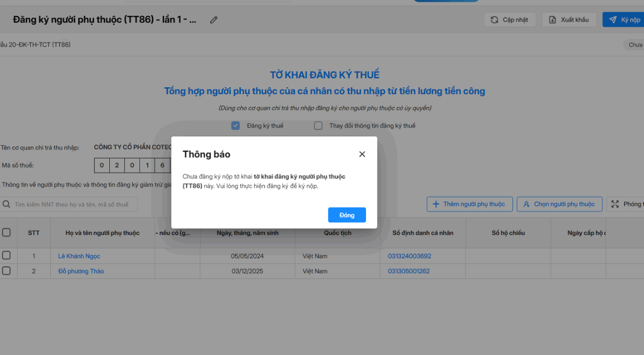
Task: Click the Số hộ chiếu column header
Action: [x=508, y=233]
